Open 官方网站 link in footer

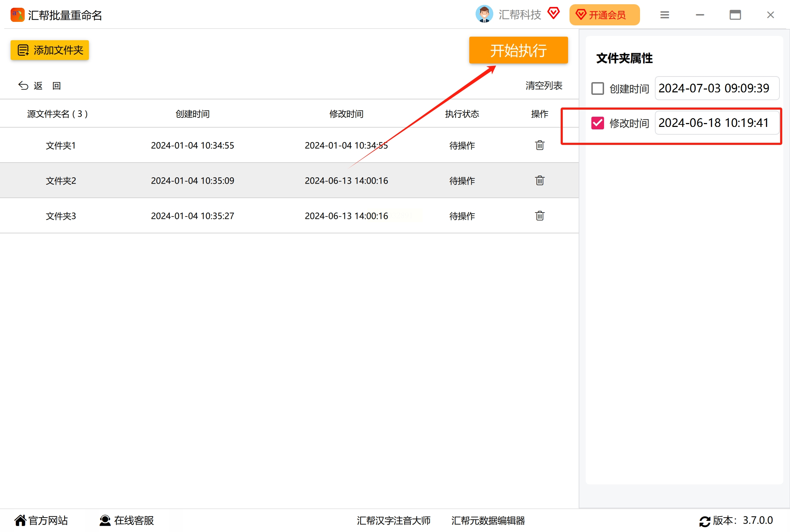click(x=41, y=520)
